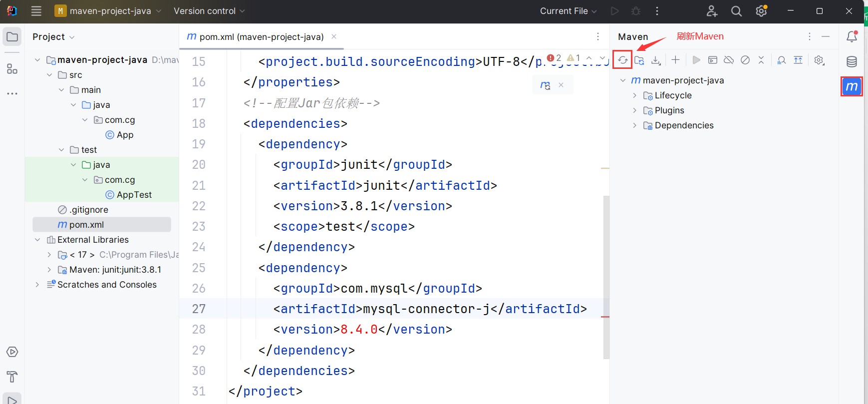Open Search Everywhere magnifier
Screen dimensions: 868x404
(736, 11)
